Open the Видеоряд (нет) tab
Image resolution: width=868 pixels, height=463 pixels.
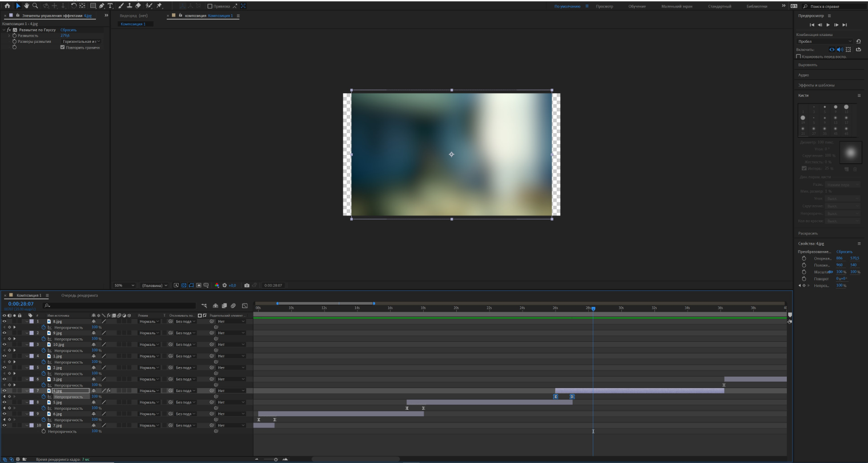tap(134, 15)
